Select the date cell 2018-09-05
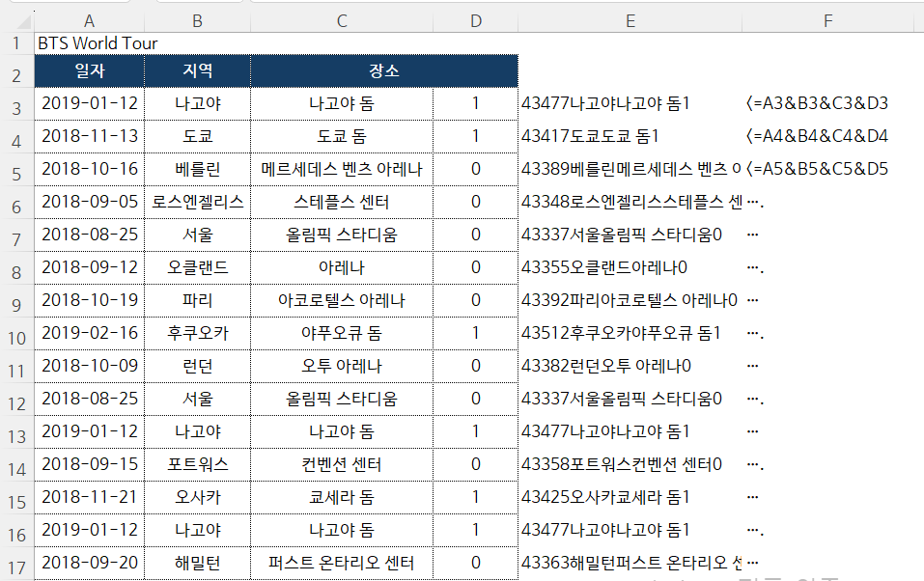Image resolution: width=924 pixels, height=581 pixels. coord(89,202)
